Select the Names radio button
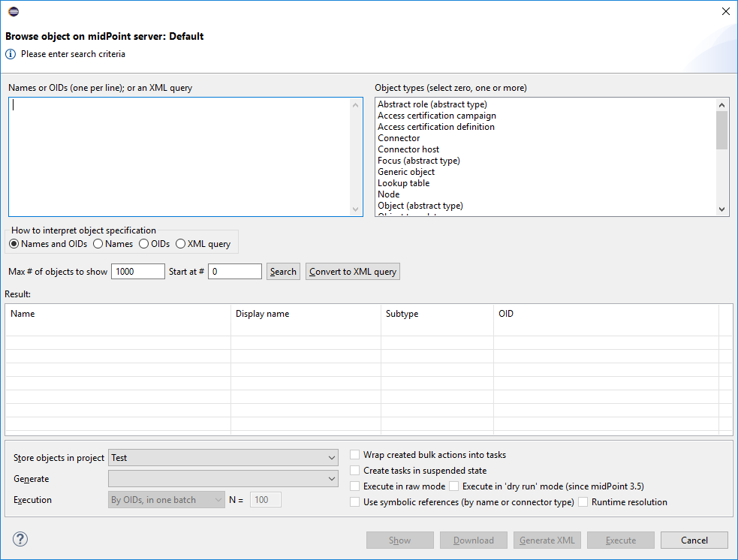 point(98,244)
